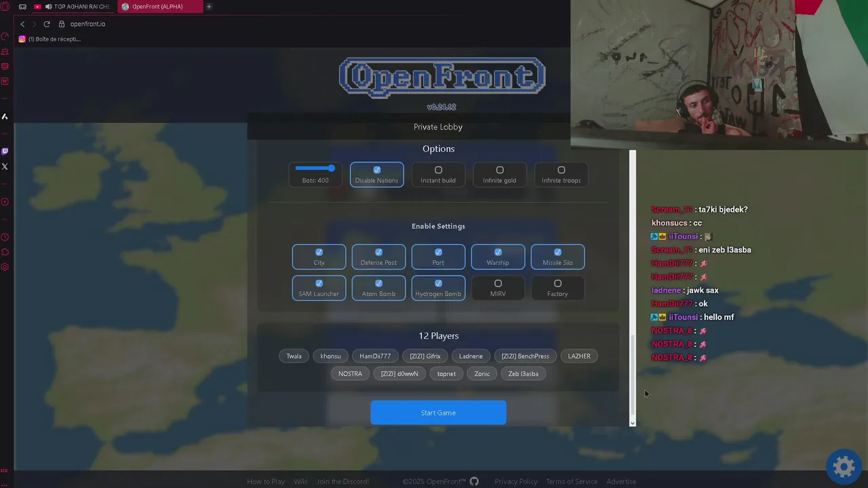This screenshot has height=488, width=868.
Task: Click the browser forward arrow
Action: pos(35,24)
